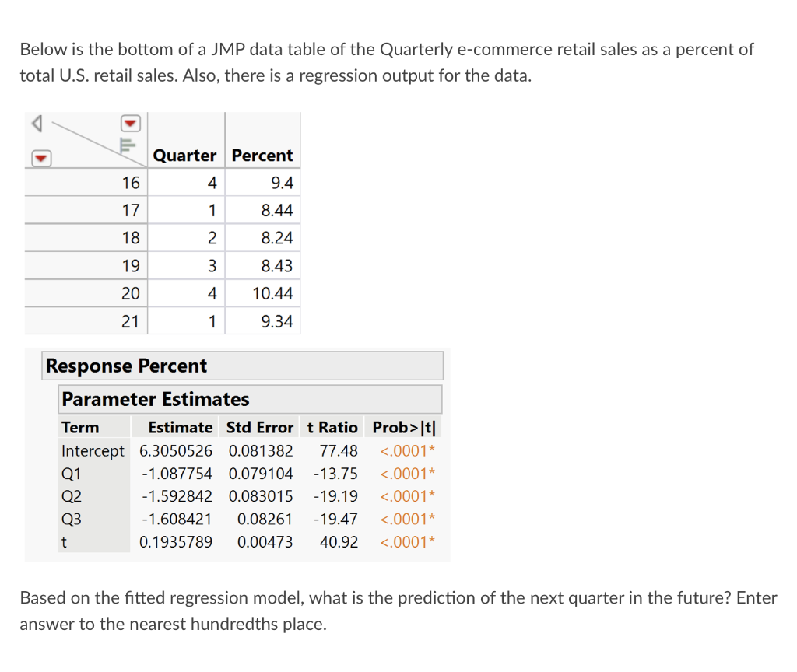Click the Prob>|t| column label
The height and width of the screenshot is (672, 797).
click(x=406, y=426)
